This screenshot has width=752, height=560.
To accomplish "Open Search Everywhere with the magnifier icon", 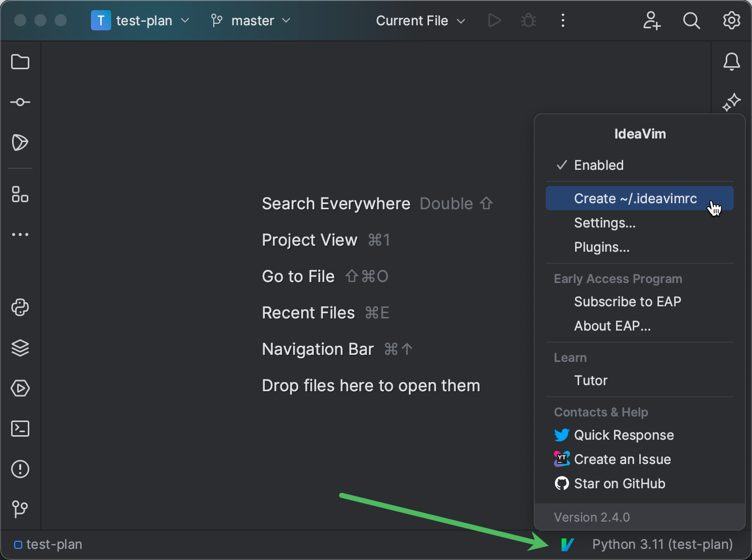I will click(691, 20).
